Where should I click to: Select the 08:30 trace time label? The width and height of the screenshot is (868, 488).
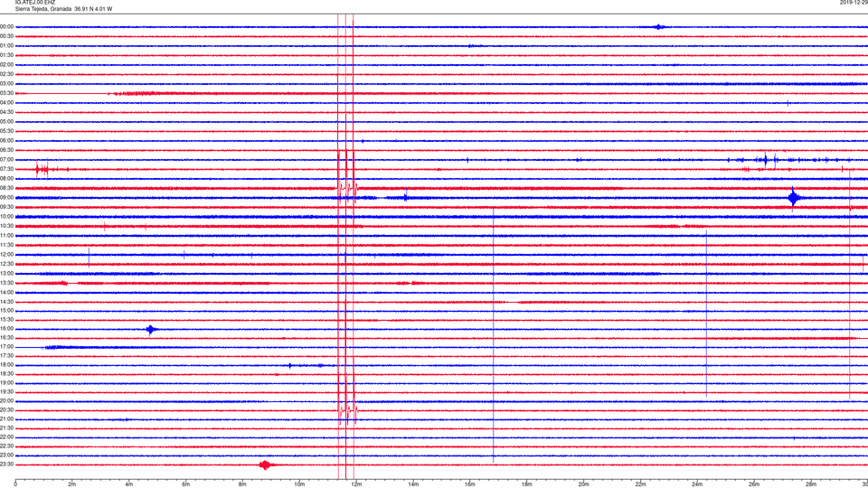coord(6,188)
